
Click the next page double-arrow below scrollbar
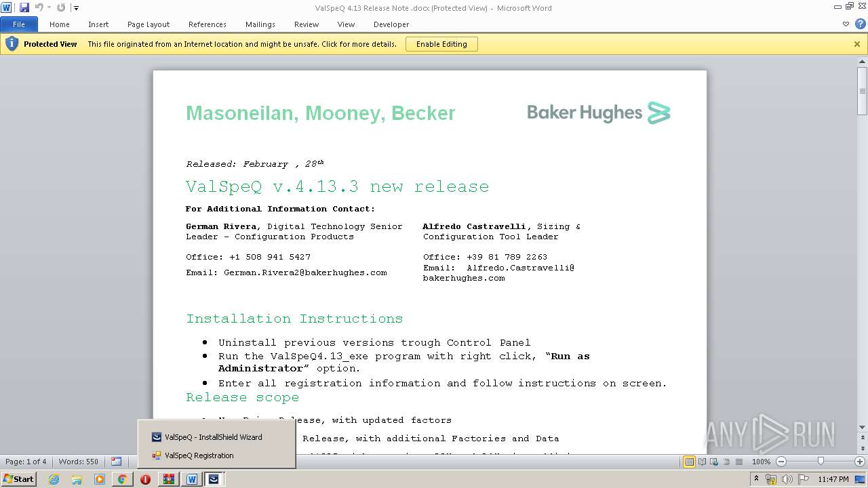point(862,450)
